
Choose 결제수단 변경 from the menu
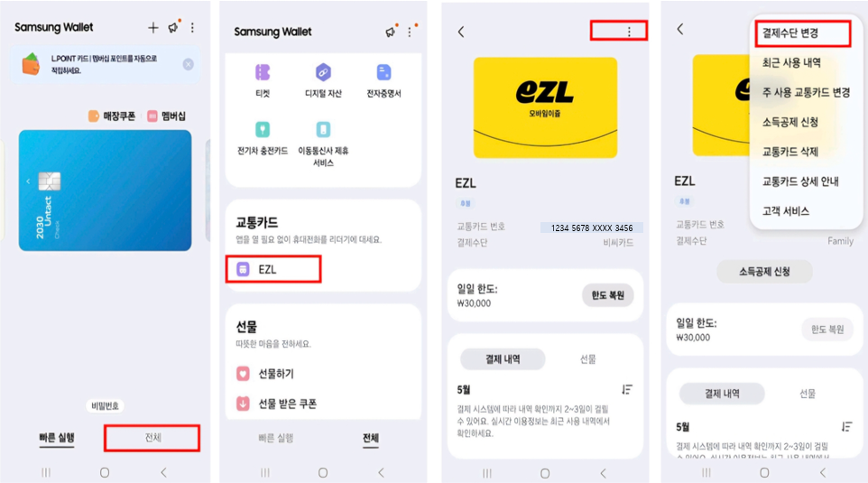[790, 33]
